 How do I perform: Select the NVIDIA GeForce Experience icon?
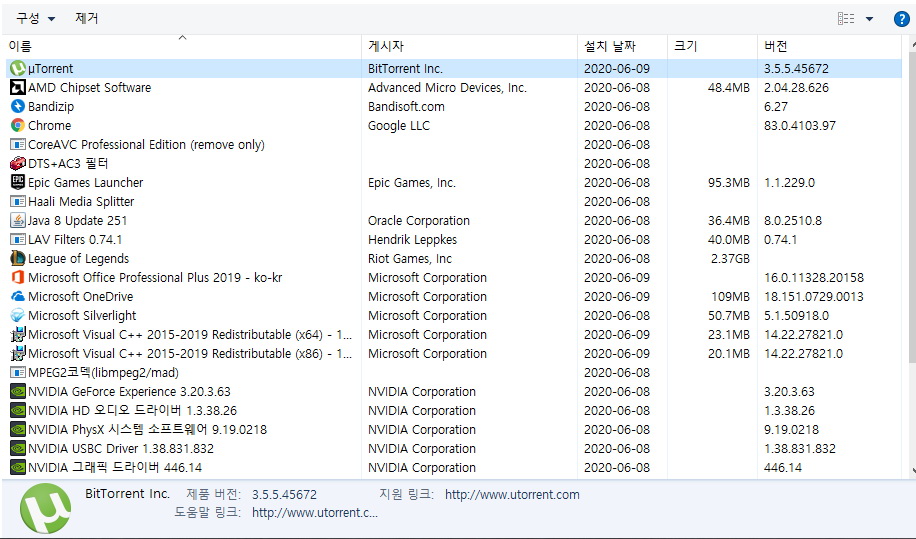click(18, 391)
